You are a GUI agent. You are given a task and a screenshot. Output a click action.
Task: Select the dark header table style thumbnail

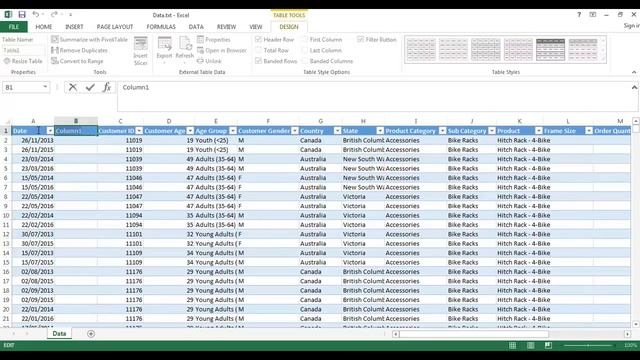(550, 49)
